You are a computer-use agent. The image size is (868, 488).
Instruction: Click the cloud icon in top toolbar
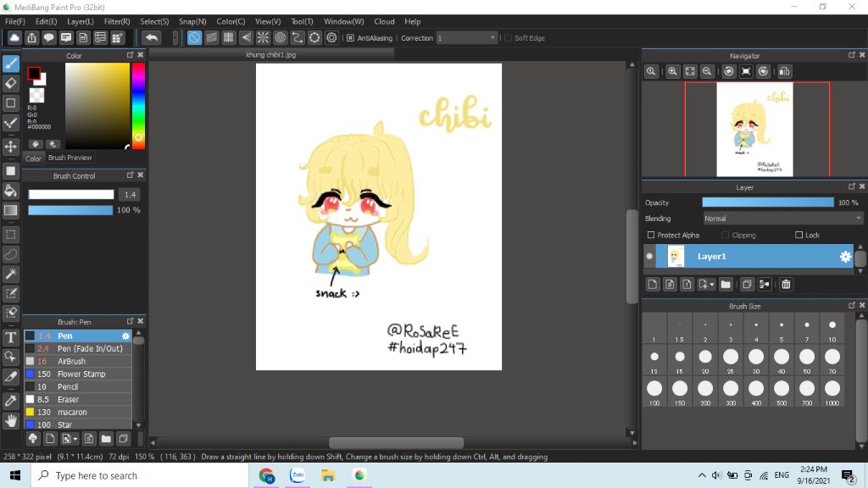[x=14, y=37]
